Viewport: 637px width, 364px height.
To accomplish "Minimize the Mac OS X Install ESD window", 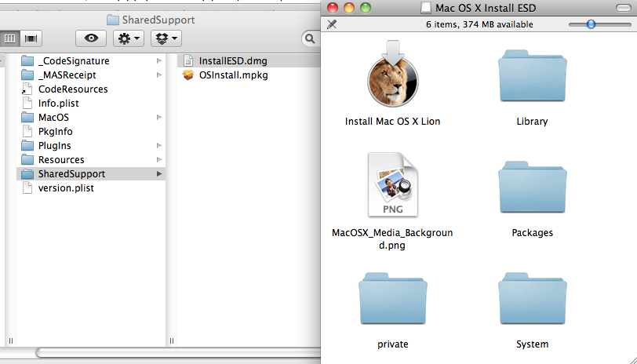I will pos(349,8).
